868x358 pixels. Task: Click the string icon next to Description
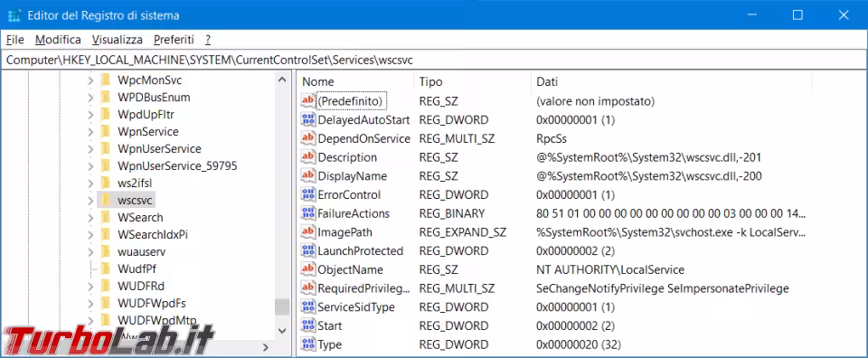[307, 157]
